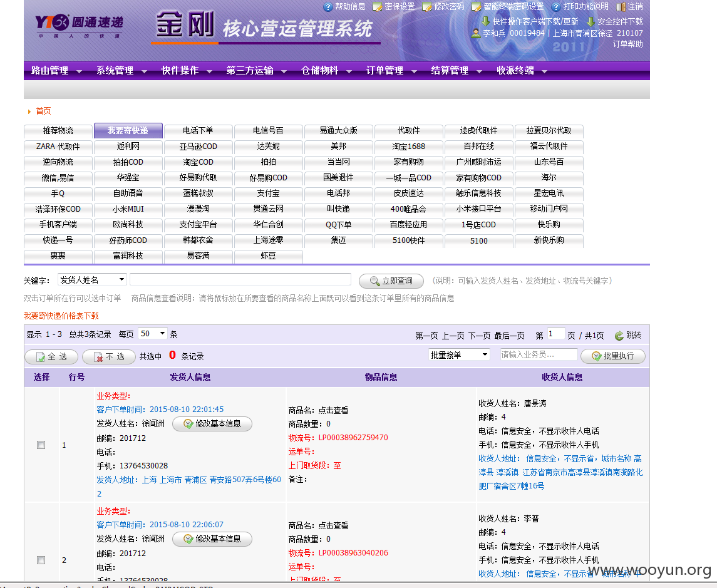Expand the 快件操作 menu arrow

[x=209, y=71]
